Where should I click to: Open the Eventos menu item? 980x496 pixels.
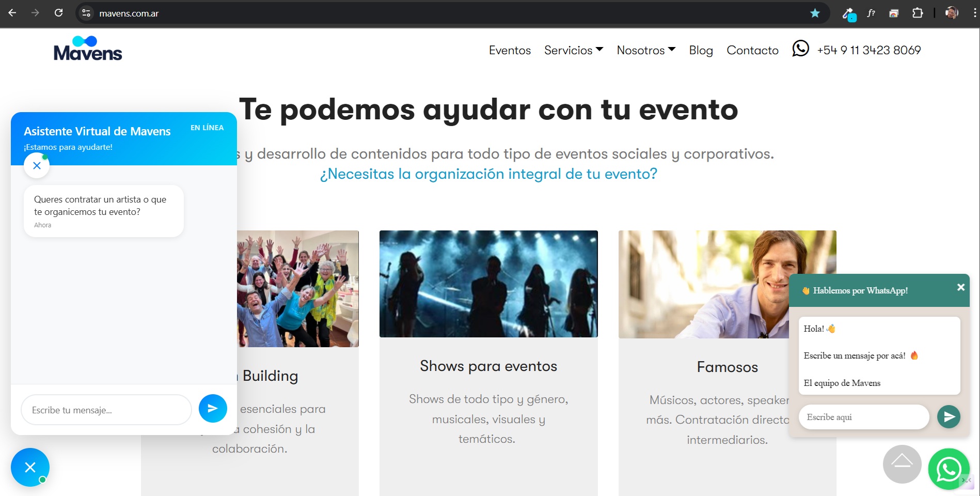(510, 50)
